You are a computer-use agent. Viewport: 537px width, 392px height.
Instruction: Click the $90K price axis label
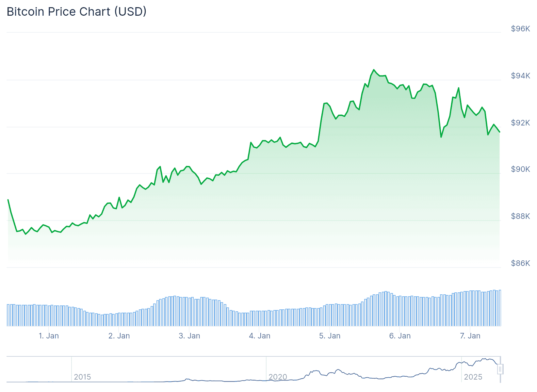(x=520, y=169)
